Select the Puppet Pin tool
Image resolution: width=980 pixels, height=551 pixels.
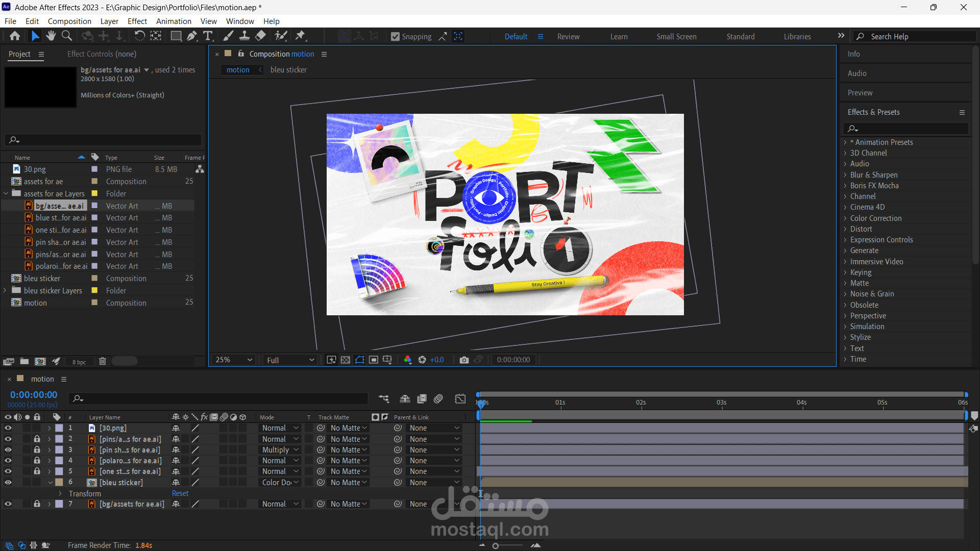(x=301, y=36)
